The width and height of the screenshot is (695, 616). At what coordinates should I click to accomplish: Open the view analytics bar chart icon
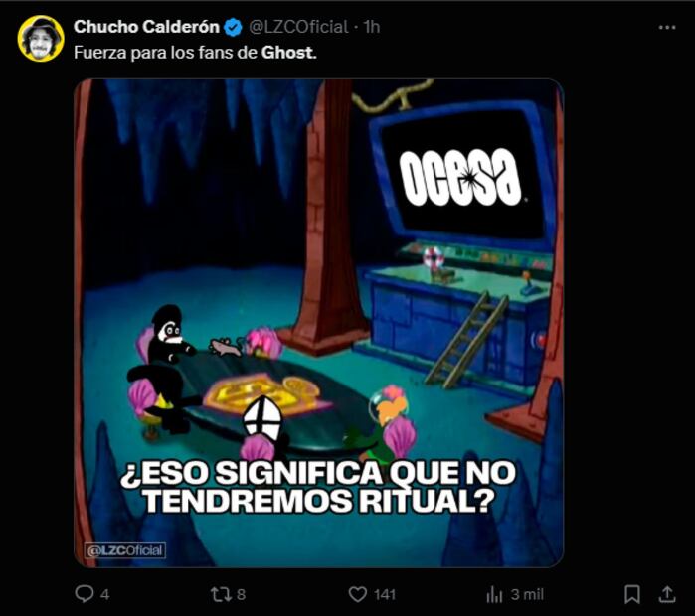pos(495,594)
